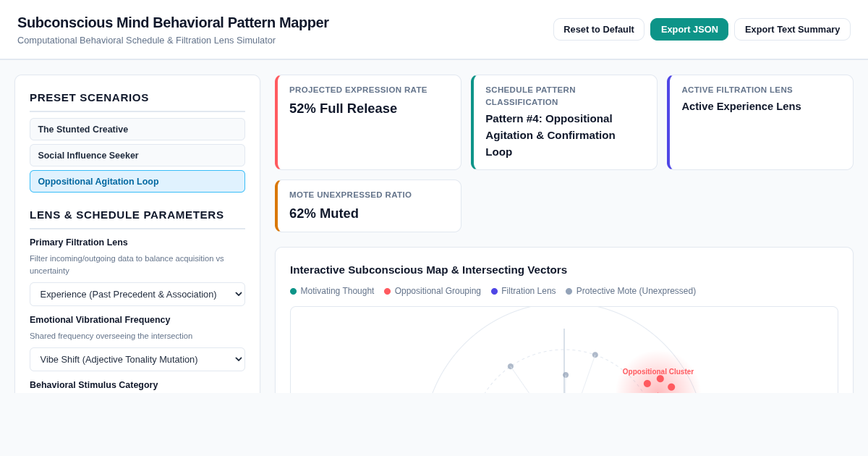Click the Filtration Lens legend dot
Screen dimensions: 868x456
pos(494,291)
